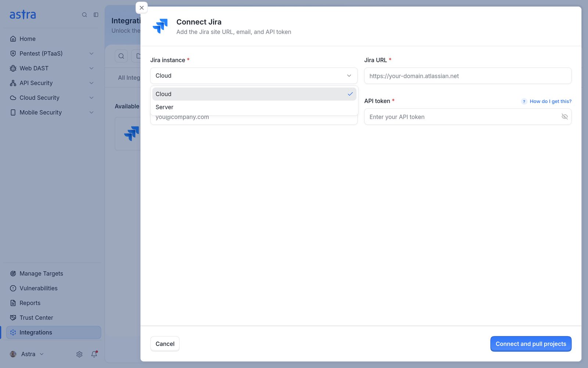Focus the API token input field

click(468, 117)
